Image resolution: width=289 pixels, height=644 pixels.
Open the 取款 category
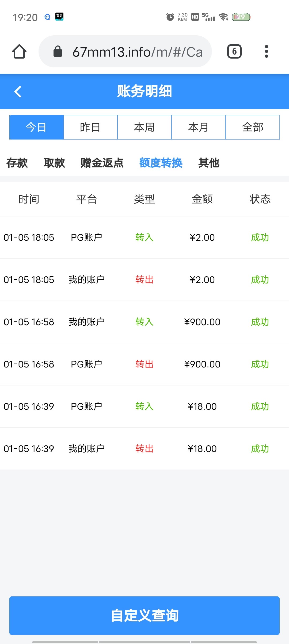(54, 163)
